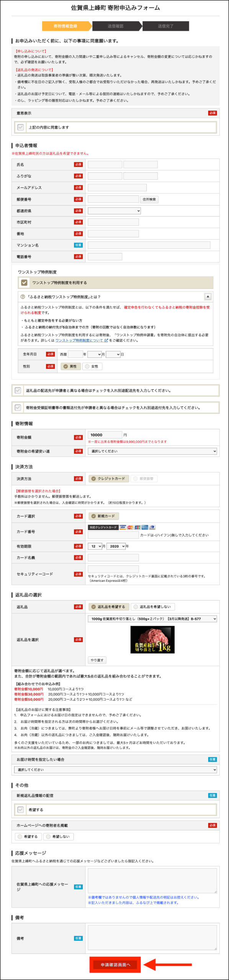Open the 都道府県 prefecture dropdown
This screenshot has height=980, width=229.
tap(114, 211)
